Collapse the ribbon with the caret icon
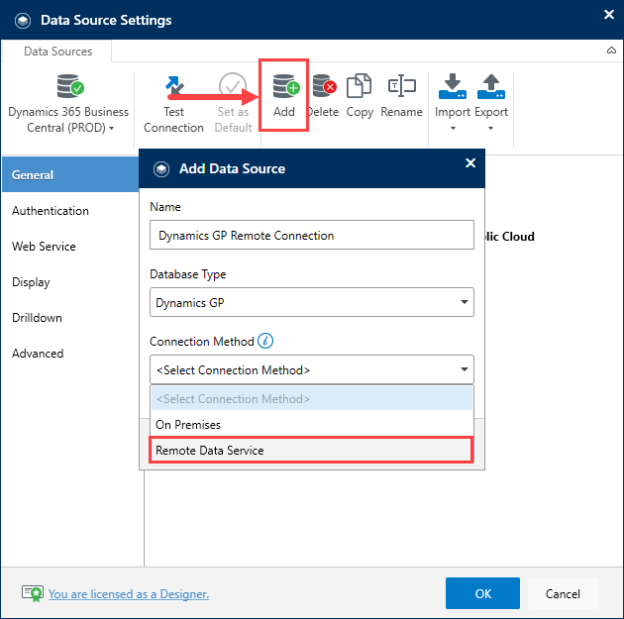Image resolution: width=624 pixels, height=619 pixels. [x=611, y=51]
